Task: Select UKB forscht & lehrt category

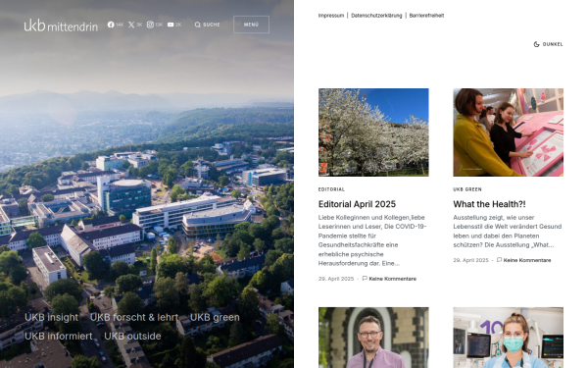Action: click(134, 317)
